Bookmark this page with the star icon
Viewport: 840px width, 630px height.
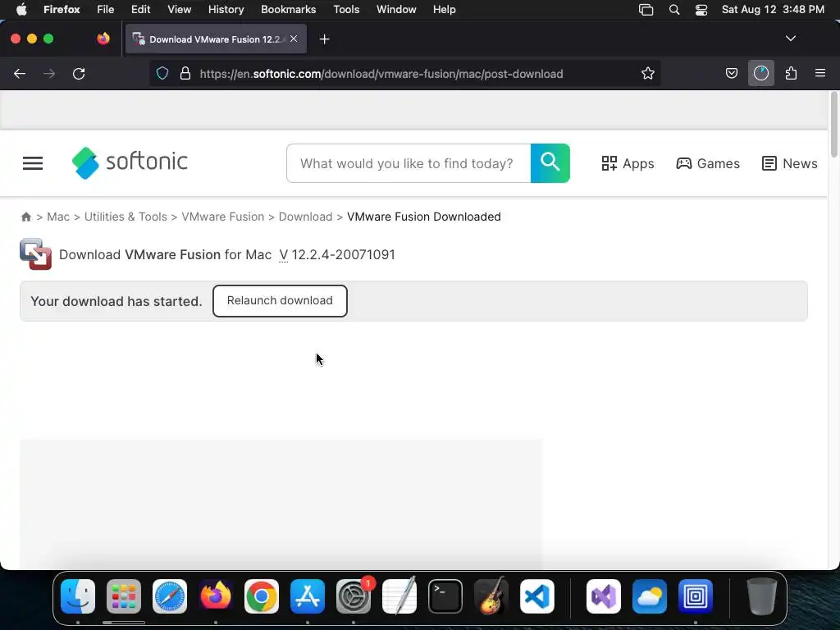point(648,73)
